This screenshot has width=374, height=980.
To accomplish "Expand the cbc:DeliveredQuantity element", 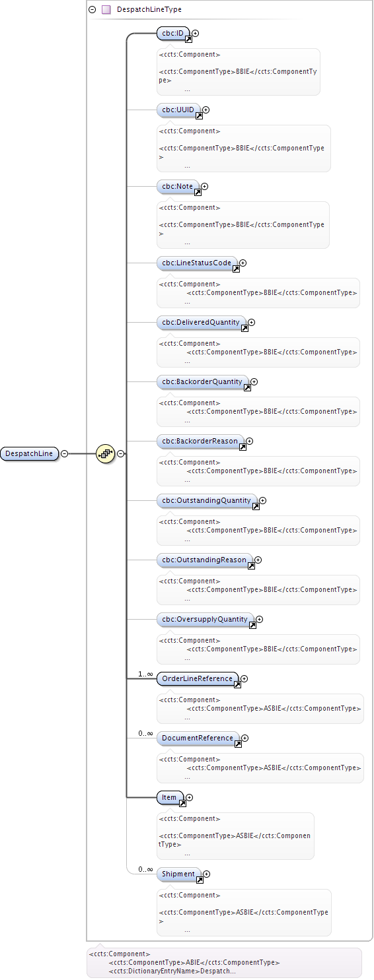I will [x=251, y=323].
